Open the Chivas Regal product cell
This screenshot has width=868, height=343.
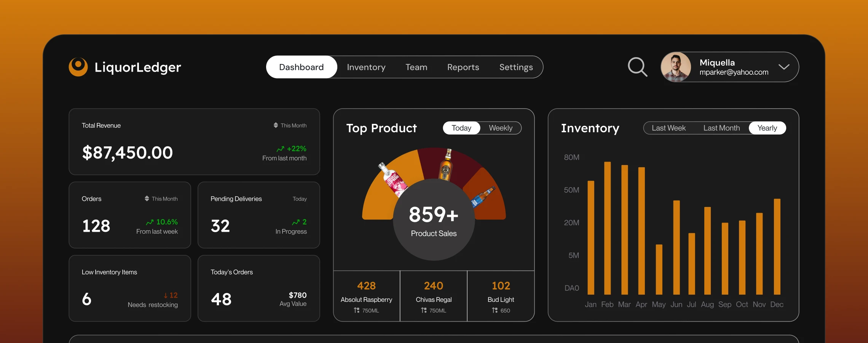click(x=434, y=296)
